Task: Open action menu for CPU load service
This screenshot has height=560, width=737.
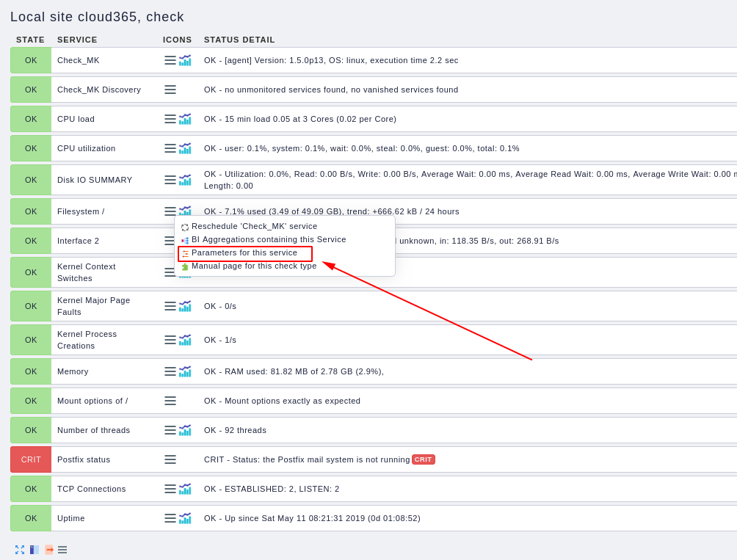Action: tap(170, 120)
